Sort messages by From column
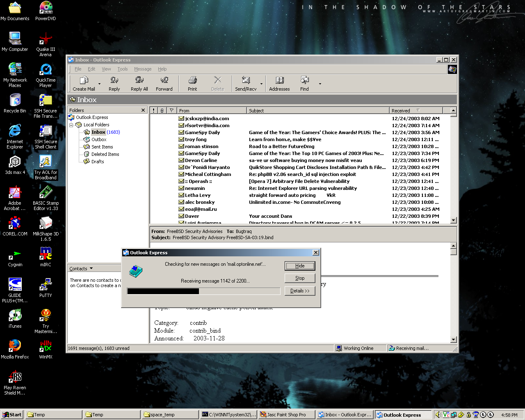This screenshot has width=525, height=420. tap(212, 110)
